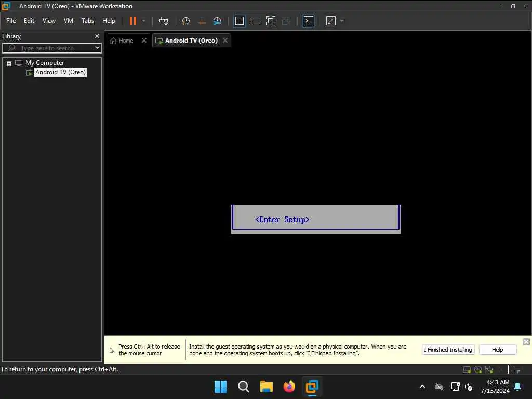
Task: Click the I Finished Installing button
Action: [448, 350]
